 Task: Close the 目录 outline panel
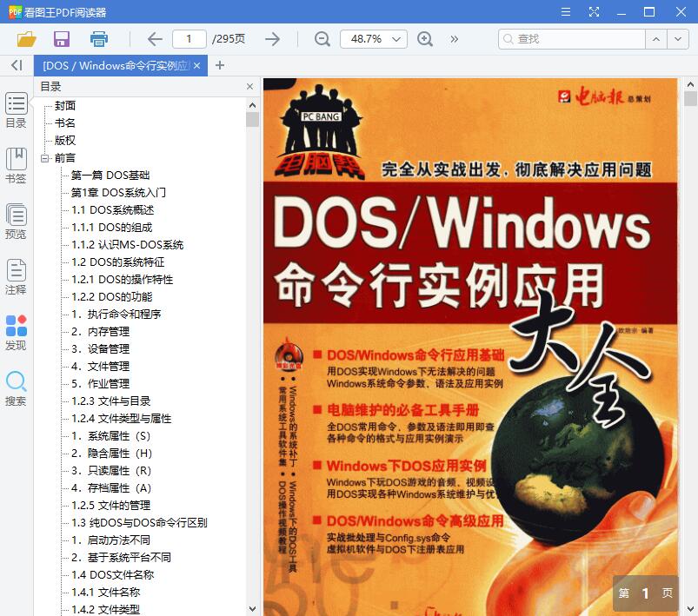pyautogui.click(x=249, y=86)
